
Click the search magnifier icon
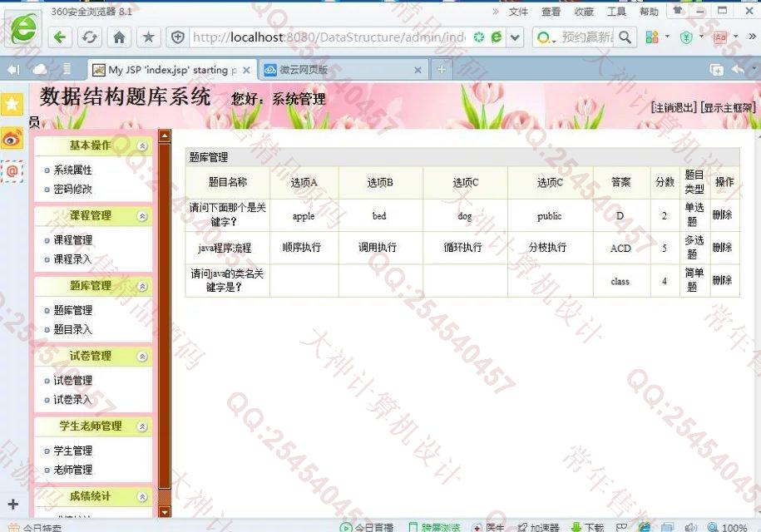tap(625, 37)
